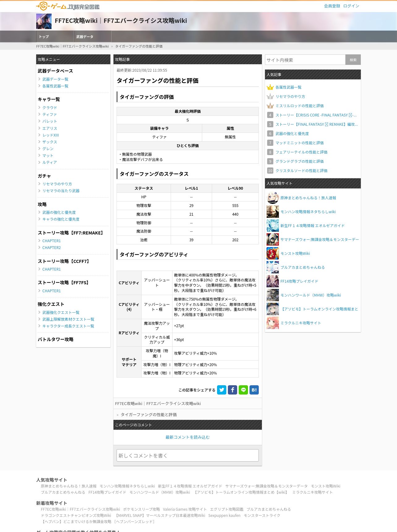Click silver crown rank 2 icon
Viewport: 397px width, 532px height.
(x=270, y=96)
